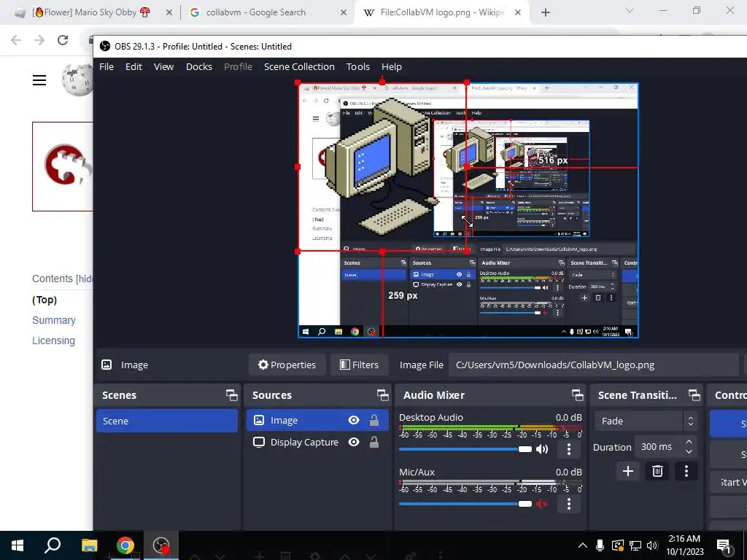The width and height of the screenshot is (747, 560).
Task: Close the Mario Sky Obby tab
Action: (x=169, y=13)
